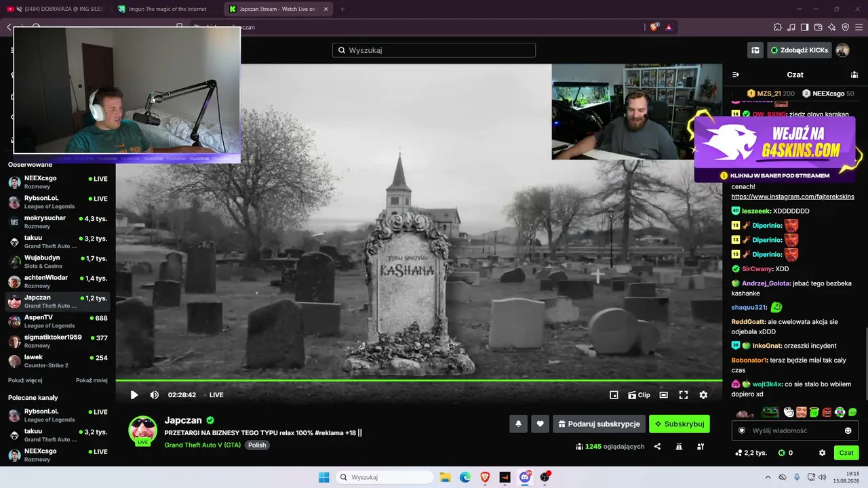
Task: Open a new browser tab
Action: 342,9
